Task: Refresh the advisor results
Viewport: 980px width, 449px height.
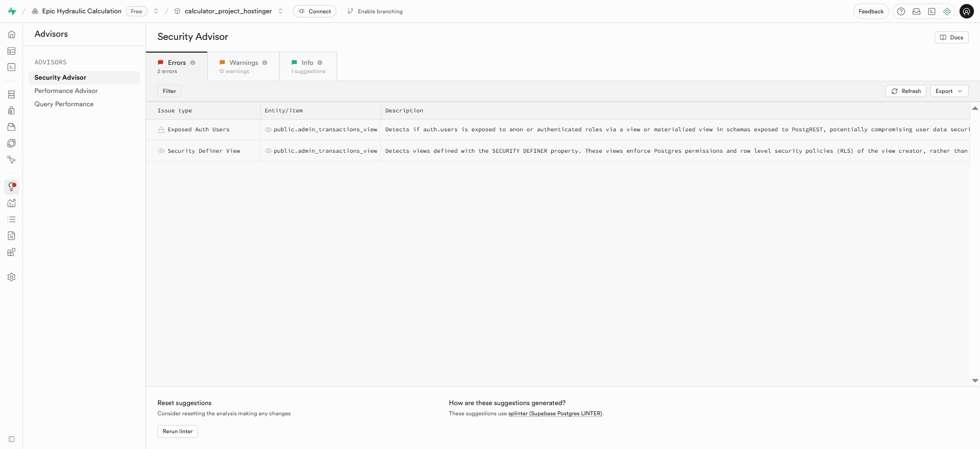Action: coord(906,91)
